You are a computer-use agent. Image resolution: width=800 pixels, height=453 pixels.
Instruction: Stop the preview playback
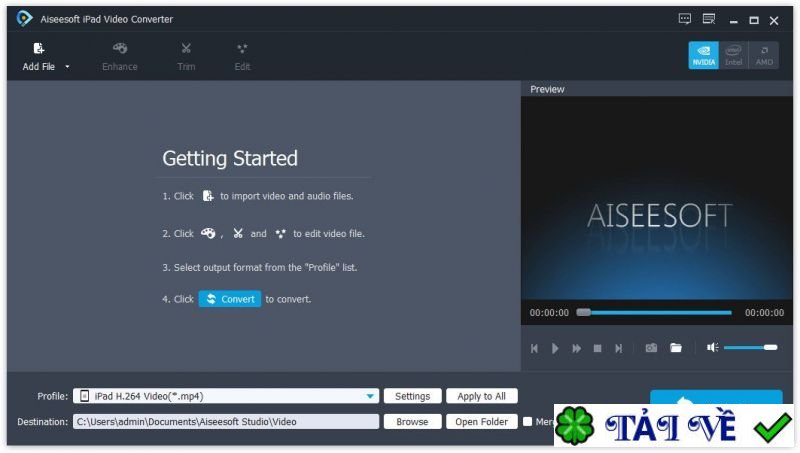597,348
